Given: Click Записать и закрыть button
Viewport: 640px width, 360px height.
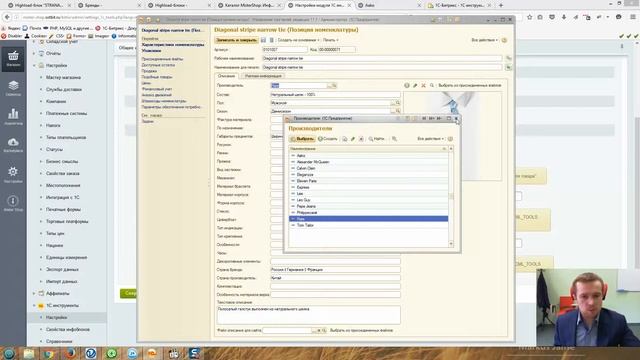Looking at the screenshot, I should point(236,40).
